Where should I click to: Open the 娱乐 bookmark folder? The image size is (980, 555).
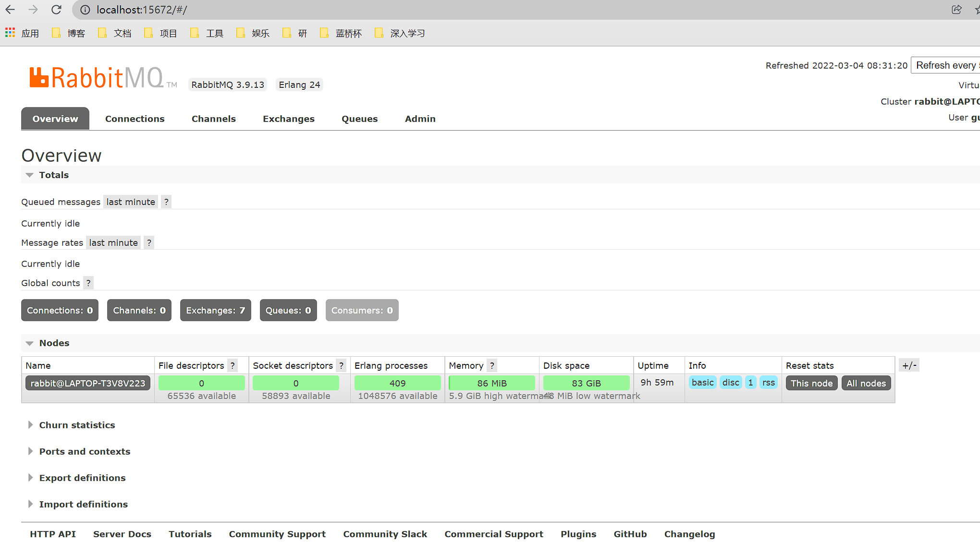253,33
